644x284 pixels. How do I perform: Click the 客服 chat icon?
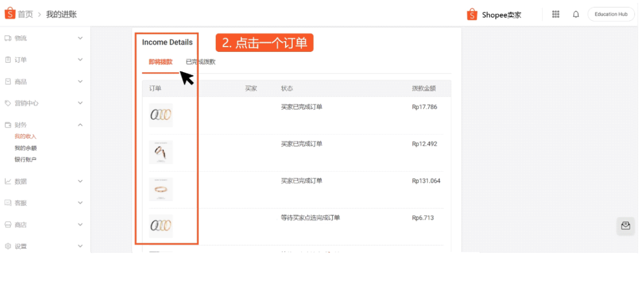(8, 203)
